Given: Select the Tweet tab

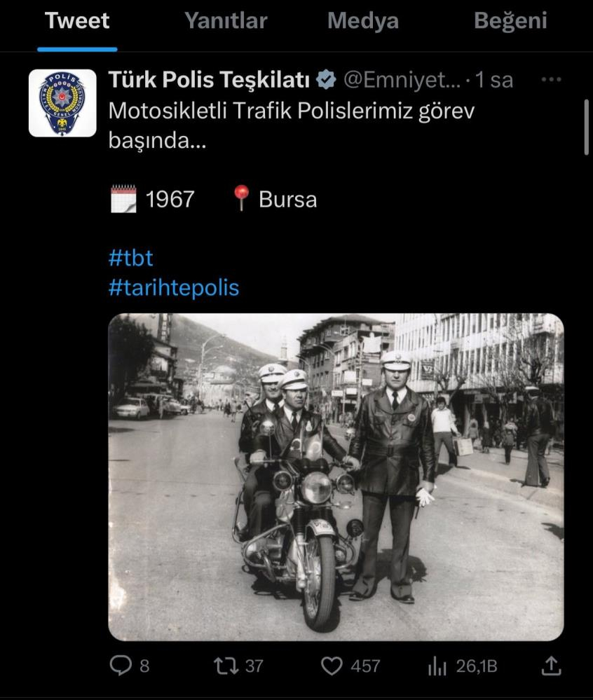Looking at the screenshot, I should 77,20.
